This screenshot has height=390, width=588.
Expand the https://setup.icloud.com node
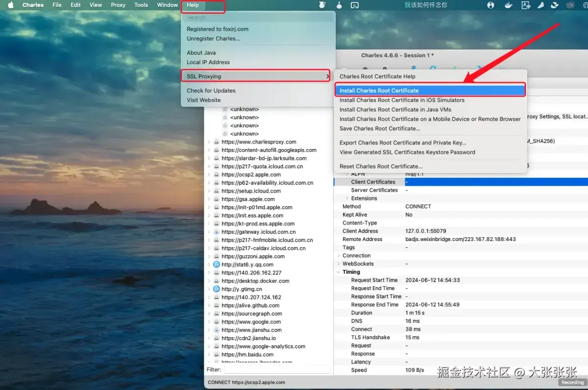tap(209, 191)
